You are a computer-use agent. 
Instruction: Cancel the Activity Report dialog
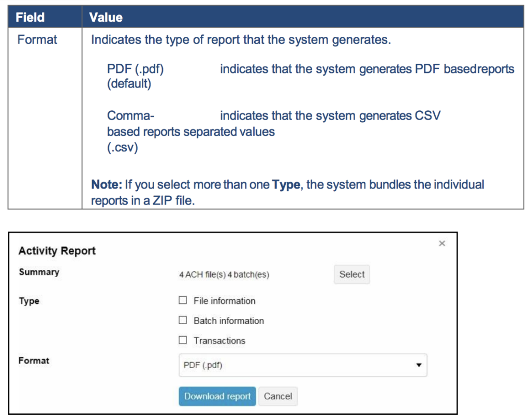[278, 396]
